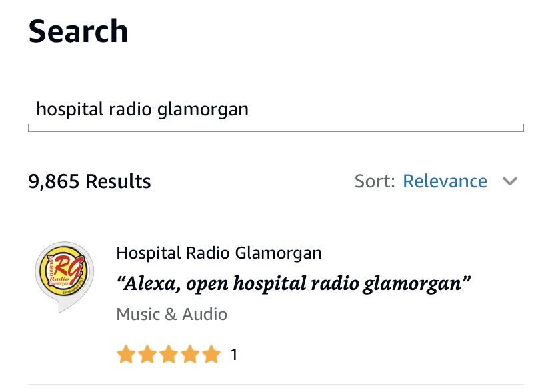Click the speech-bubble tail of the skill icon
The image size is (552, 392).
click(x=63, y=306)
